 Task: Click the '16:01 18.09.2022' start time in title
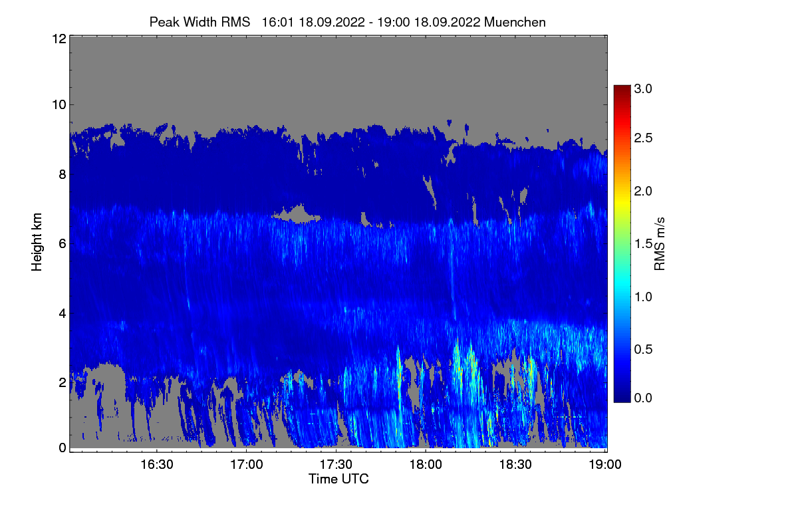pyautogui.click(x=313, y=22)
